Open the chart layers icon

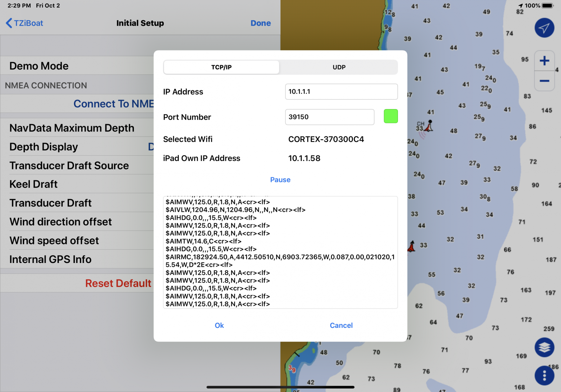[x=544, y=348]
